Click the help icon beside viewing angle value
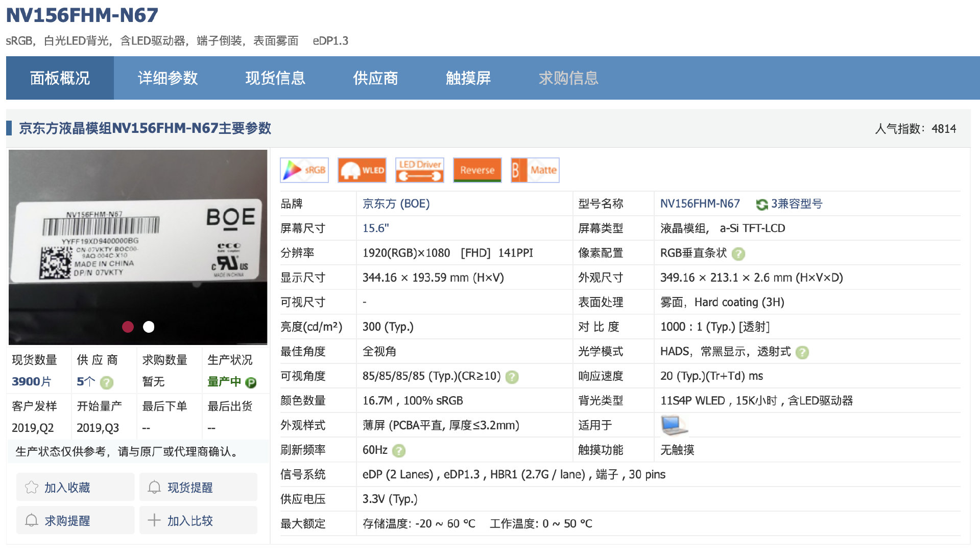The image size is (980, 552). (512, 377)
